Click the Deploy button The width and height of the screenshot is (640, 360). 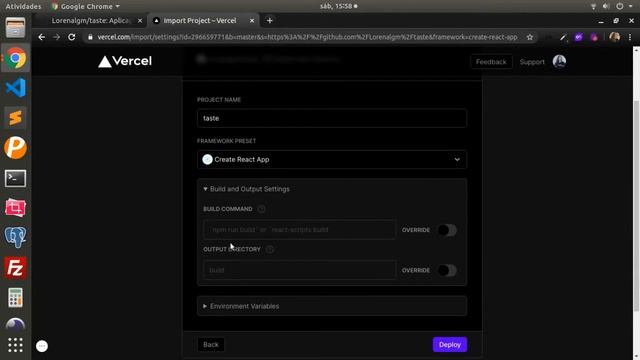tap(450, 344)
